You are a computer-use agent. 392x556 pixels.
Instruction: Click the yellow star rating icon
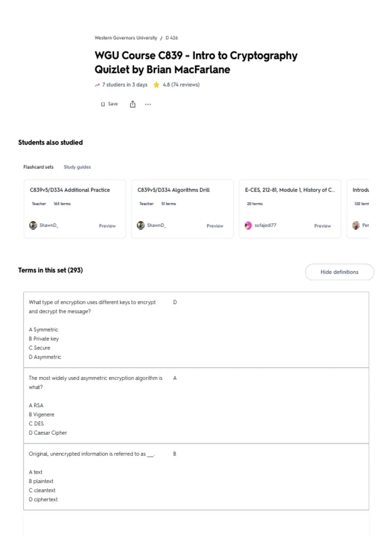point(156,85)
